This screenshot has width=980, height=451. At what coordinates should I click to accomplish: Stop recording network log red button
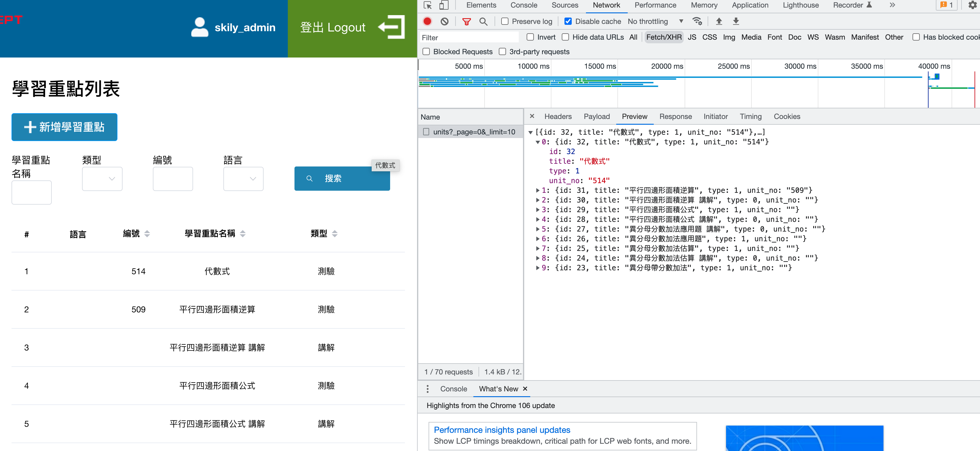coord(427,21)
